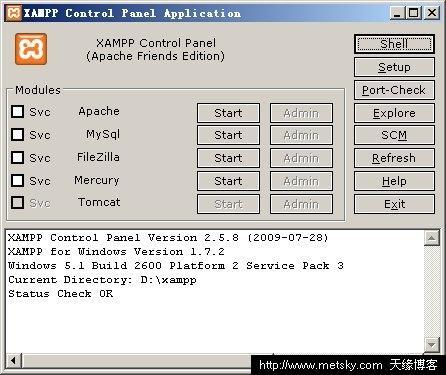Screen dimensions: 446x375
Task: Click the FileZilla module label
Action: click(98, 157)
